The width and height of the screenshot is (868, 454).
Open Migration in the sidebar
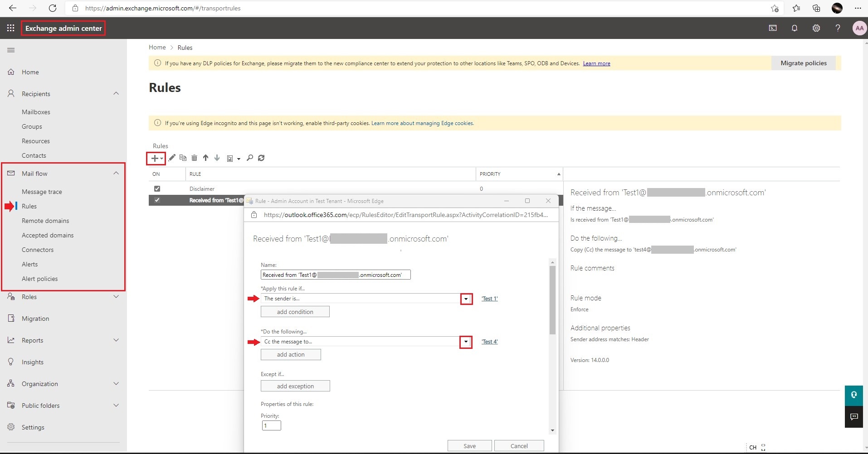(35, 319)
